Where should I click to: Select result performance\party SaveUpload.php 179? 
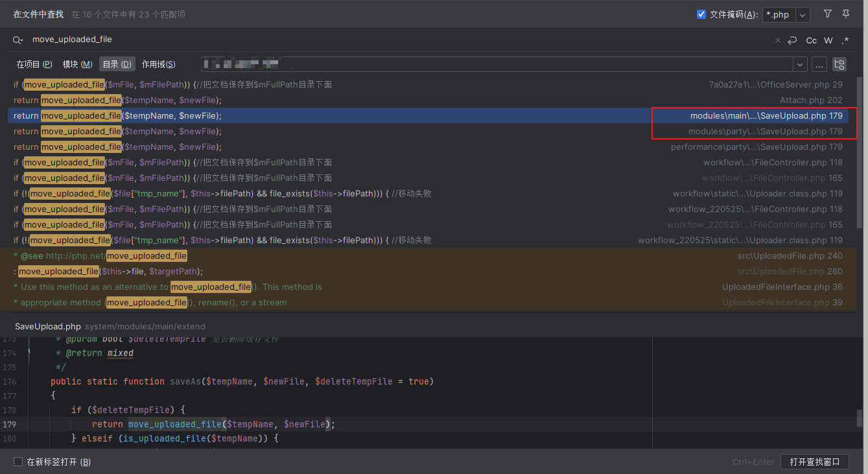pos(428,147)
